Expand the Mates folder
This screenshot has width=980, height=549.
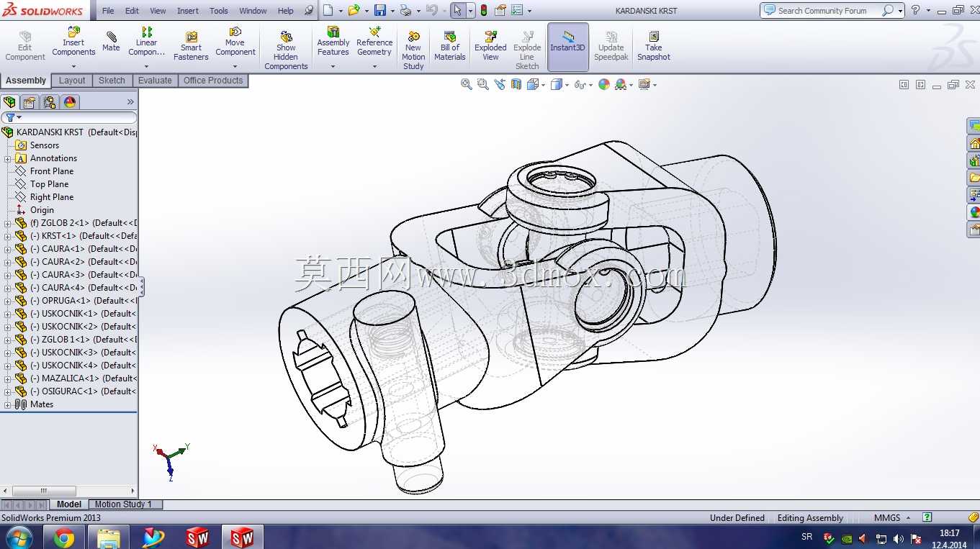click(x=7, y=404)
